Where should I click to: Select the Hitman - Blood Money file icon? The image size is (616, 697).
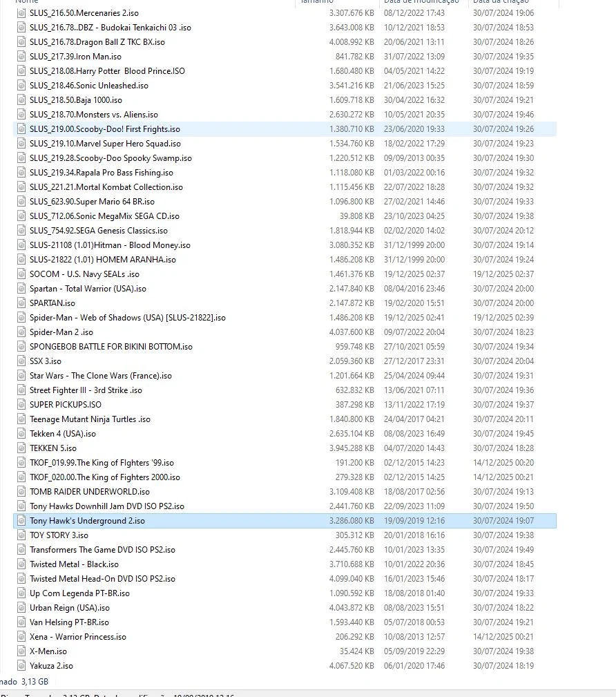21,245
